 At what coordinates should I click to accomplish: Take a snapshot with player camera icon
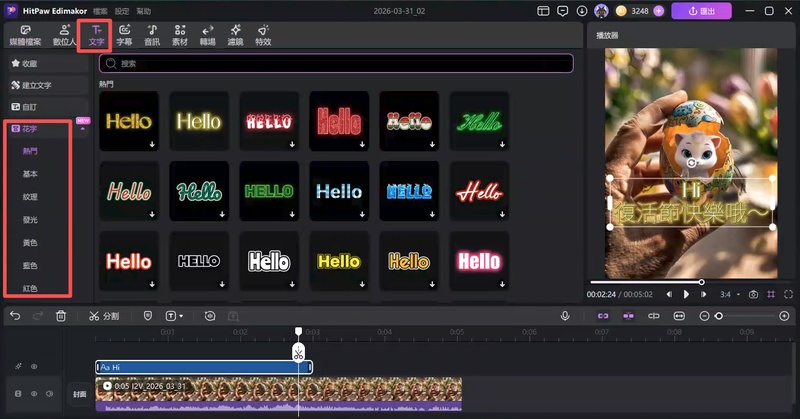(753, 295)
